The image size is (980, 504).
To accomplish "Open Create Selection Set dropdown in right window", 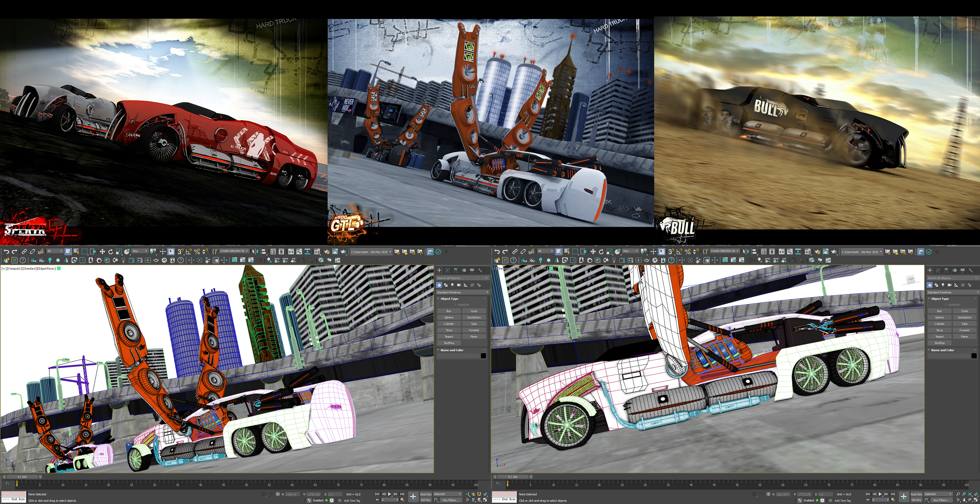I will (x=725, y=251).
